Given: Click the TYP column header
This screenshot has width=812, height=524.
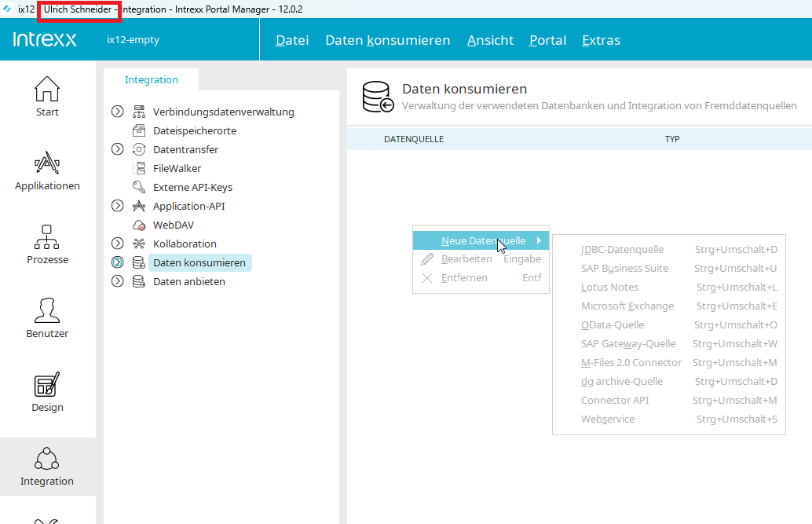Looking at the screenshot, I should tap(672, 139).
